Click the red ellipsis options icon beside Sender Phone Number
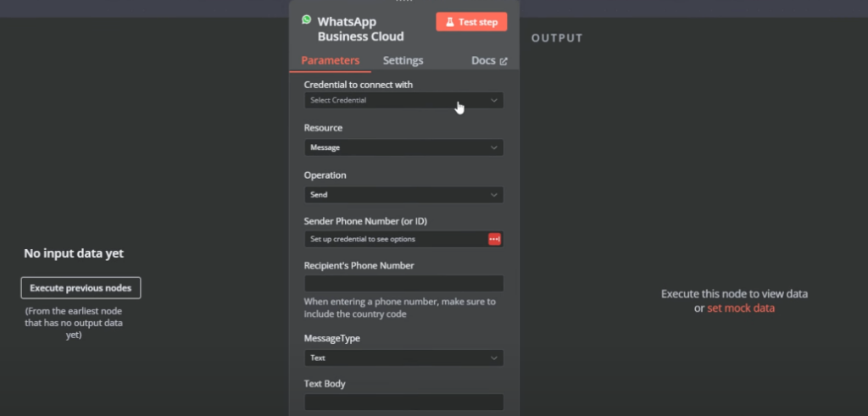 click(494, 239)
